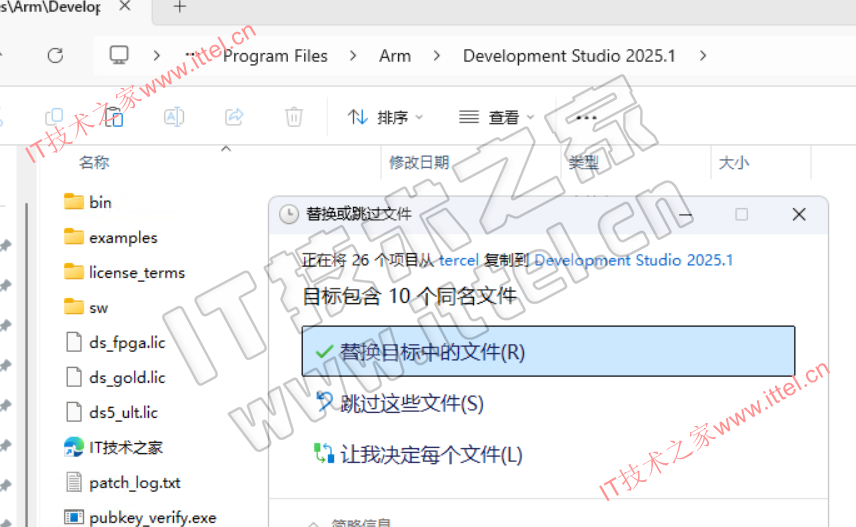The image size is (856, 527).
Task: Open the more options ellipsis menu
Action: tap(586, 118)
